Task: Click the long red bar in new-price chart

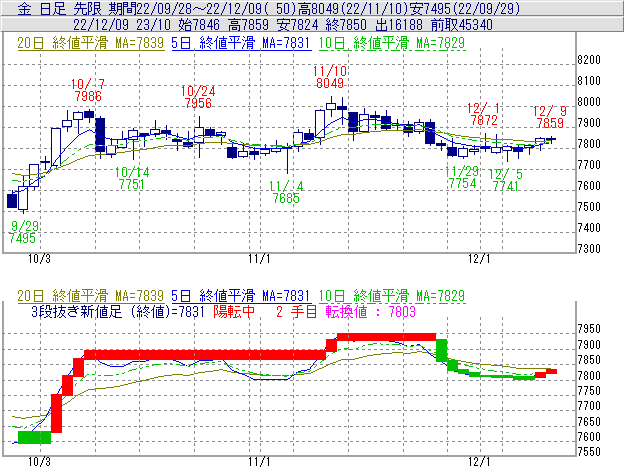Action: (205, 354)
